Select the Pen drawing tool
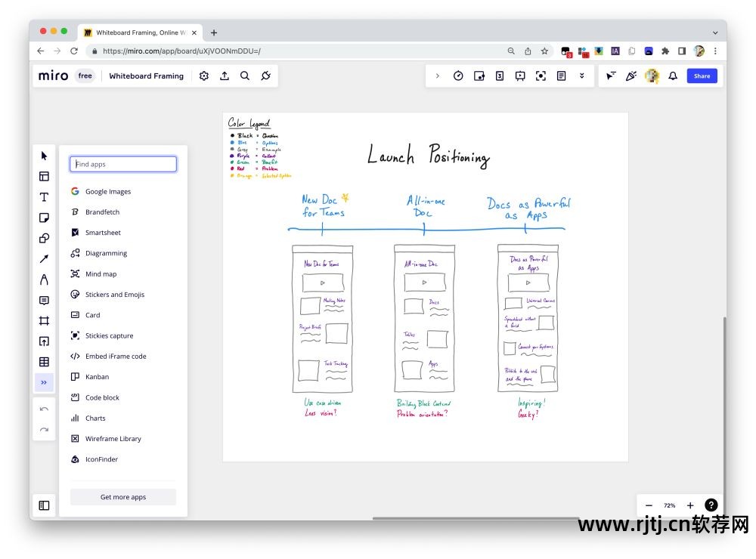 coord(44,279)
